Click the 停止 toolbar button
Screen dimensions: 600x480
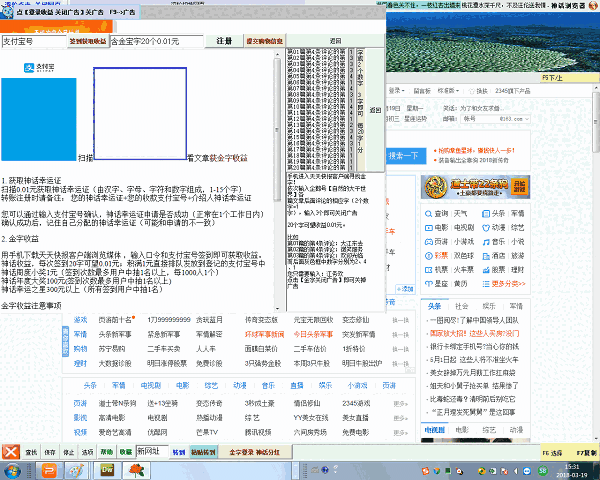coord(68,452)
